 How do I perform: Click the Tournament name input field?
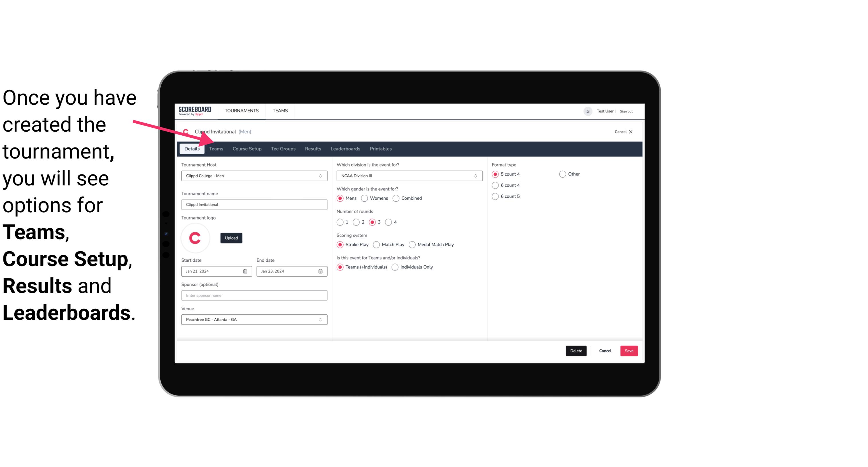pos(254,204)
